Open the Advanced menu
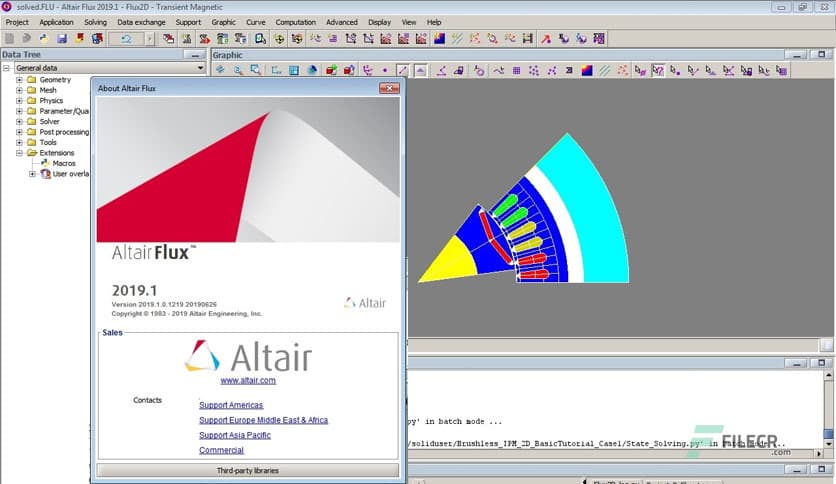836x484 pixels. [x=342, y=22]
